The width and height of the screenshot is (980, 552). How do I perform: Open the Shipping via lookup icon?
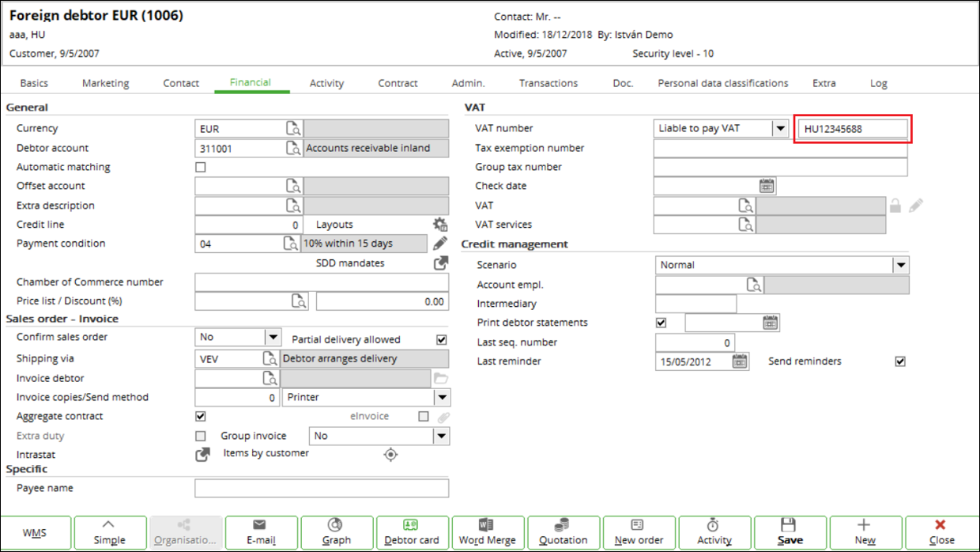271,358
